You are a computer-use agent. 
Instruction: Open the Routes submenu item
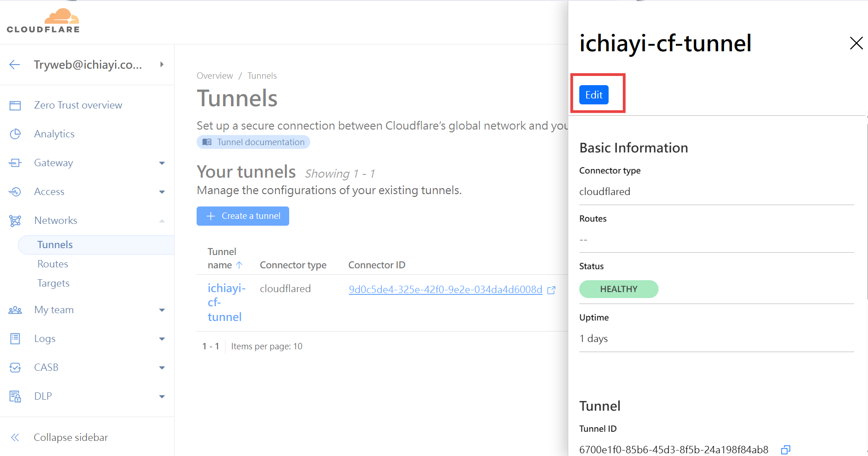[x=53, y=264]
